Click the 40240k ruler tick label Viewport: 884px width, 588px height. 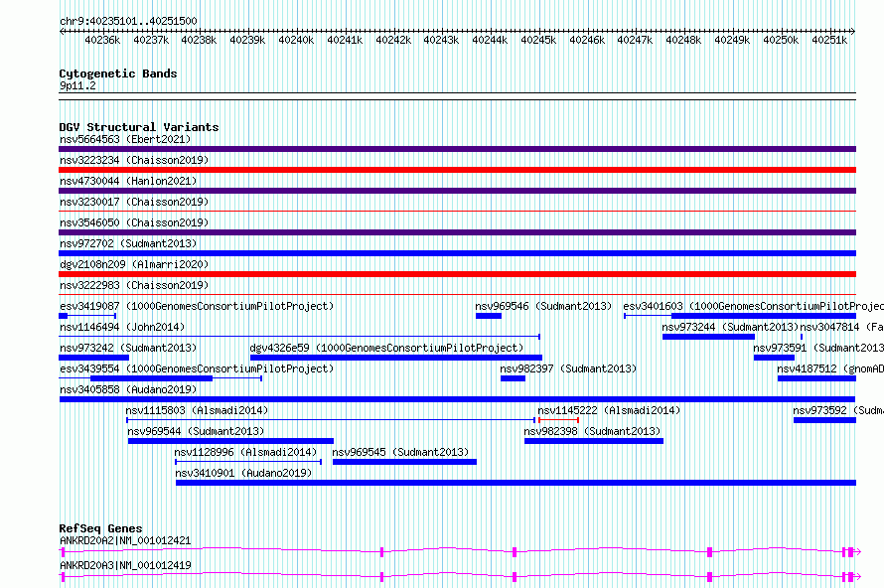point(296,40)
